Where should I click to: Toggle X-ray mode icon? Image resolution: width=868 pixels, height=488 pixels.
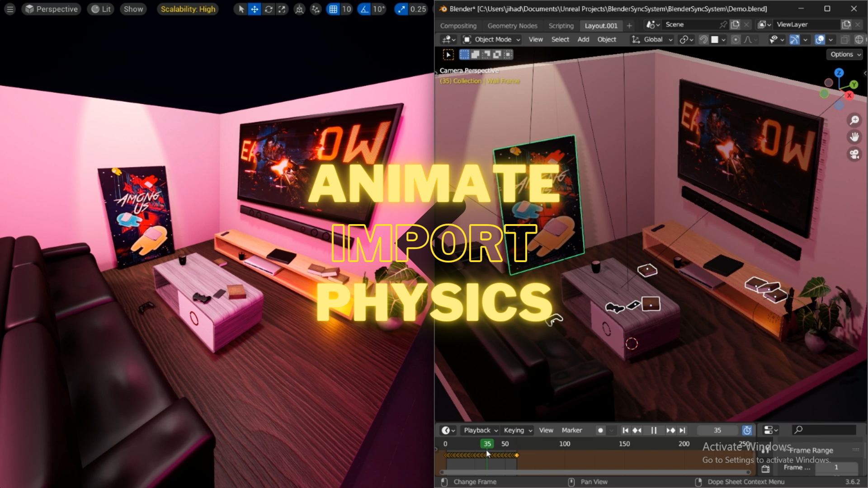(x=844, y=40)
